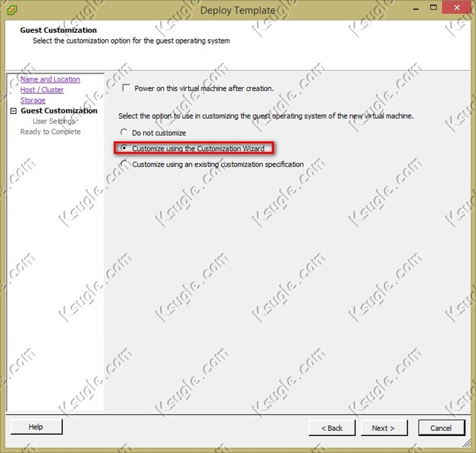The width and height of the screenshot is (476, 453).
Task: Go to the Host / Cluster step
Action: click(42, 90)
